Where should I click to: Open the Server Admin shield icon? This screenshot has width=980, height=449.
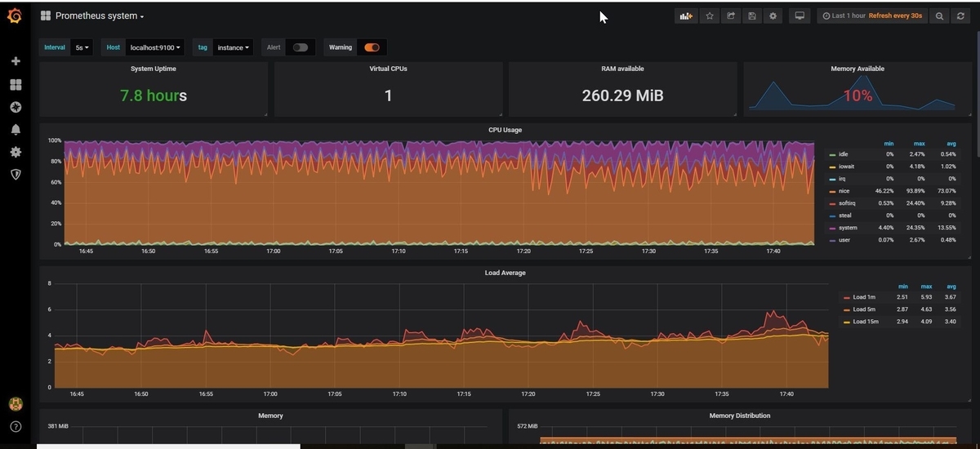click(16, 174)
